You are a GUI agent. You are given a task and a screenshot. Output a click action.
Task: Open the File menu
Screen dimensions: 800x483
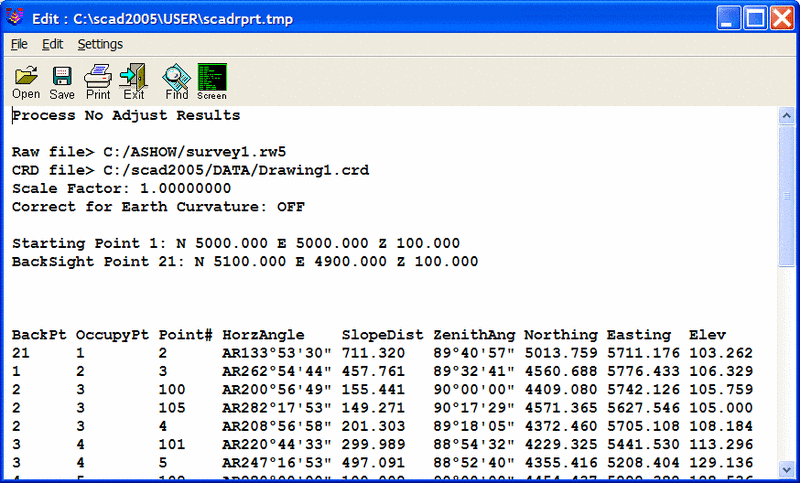(x=19, y=44)
